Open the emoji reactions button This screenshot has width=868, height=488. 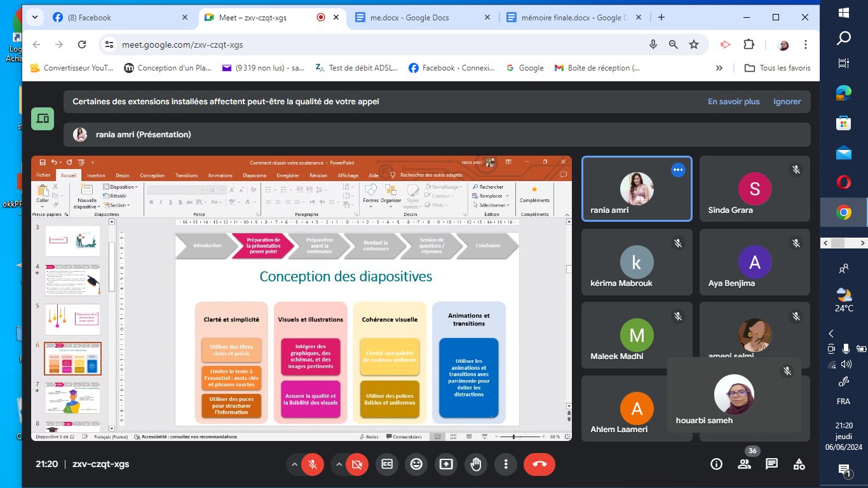[416, 464]
